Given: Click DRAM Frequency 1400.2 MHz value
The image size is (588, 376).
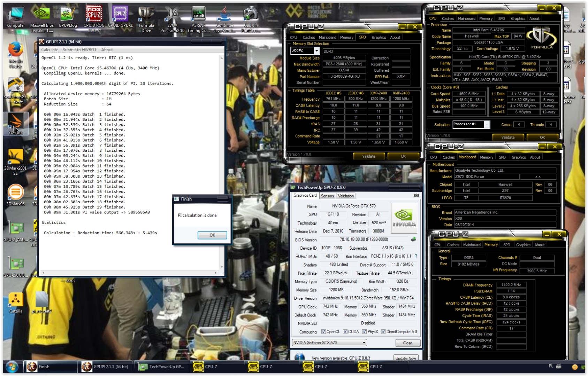Looking at the screenshot, I should click(511, 285).
